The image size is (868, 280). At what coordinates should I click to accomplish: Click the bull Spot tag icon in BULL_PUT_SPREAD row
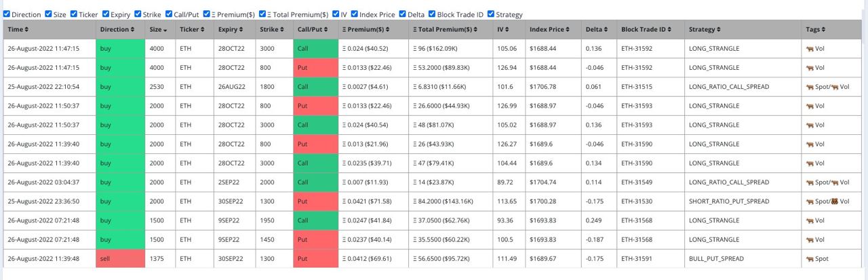coord(810,258)
